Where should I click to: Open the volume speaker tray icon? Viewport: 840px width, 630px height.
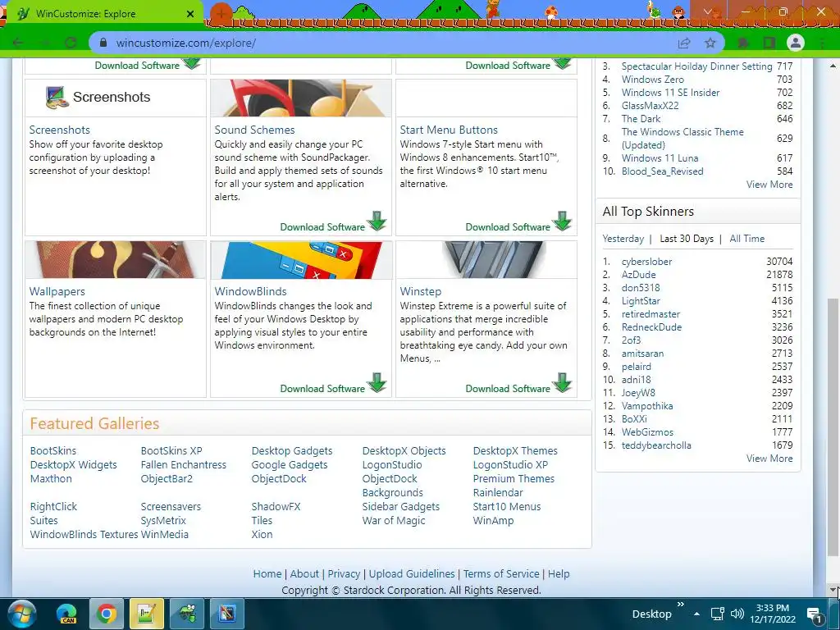[x=737, y=614]
